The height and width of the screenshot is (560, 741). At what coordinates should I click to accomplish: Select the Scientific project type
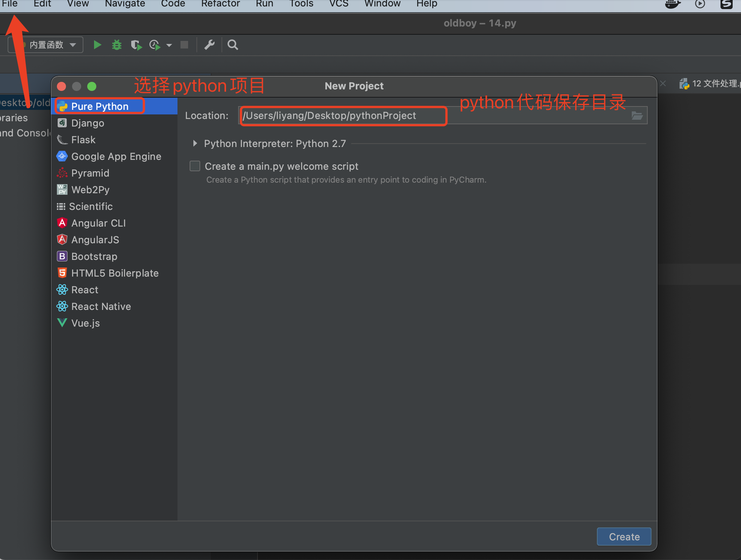[x=91, y=206]
